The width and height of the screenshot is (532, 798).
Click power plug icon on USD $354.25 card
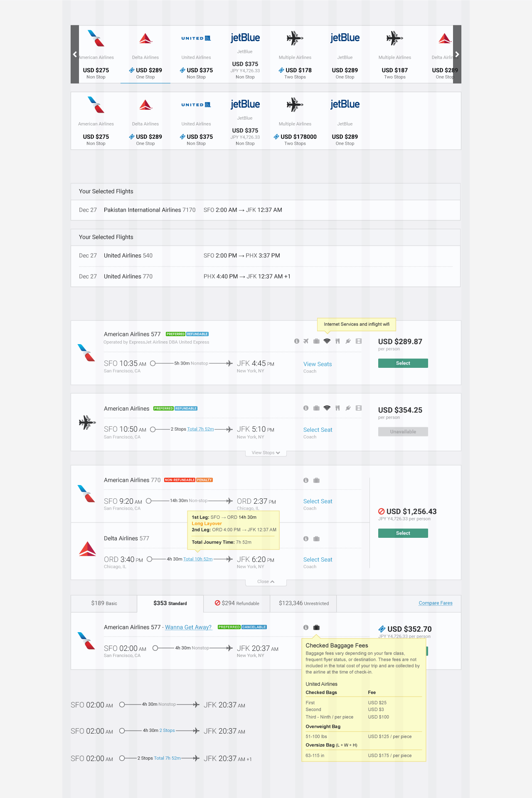(348, 408)
